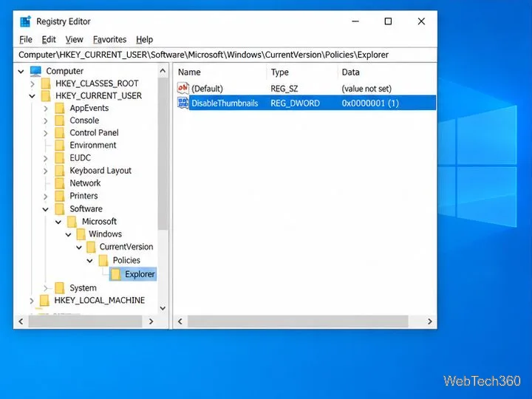Click the DisableThumbnails DWORD value icon
The width and height of the screenshot is (532, 399).
point(183,103)
